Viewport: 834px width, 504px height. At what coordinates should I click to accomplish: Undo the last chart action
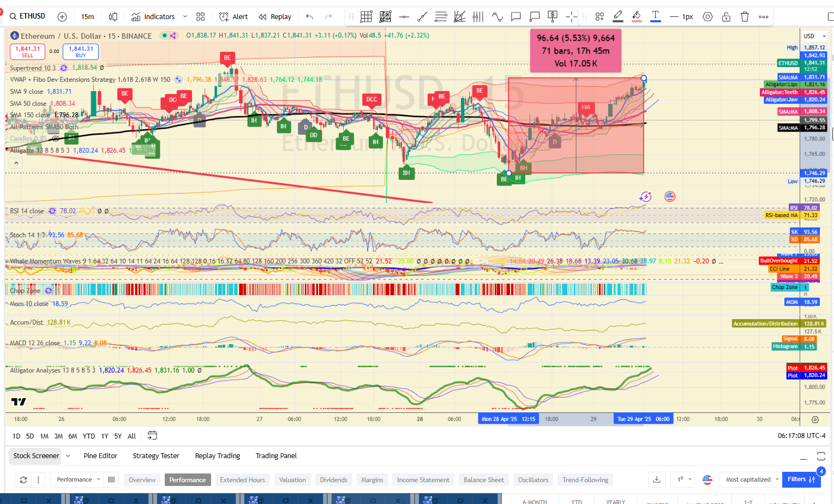(x=309, y=17)
